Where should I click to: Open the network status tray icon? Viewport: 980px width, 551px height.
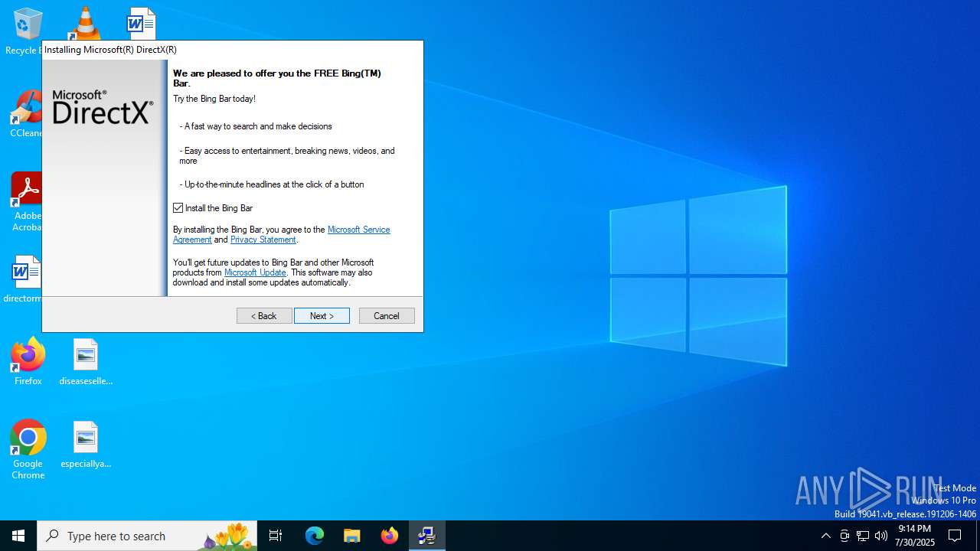click(x=863, y=536)
